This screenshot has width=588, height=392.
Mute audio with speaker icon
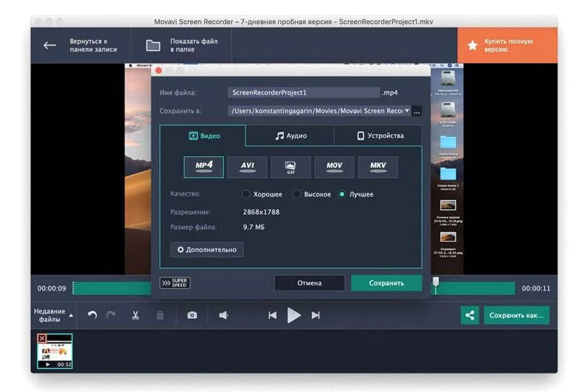(x=223, y=315)
